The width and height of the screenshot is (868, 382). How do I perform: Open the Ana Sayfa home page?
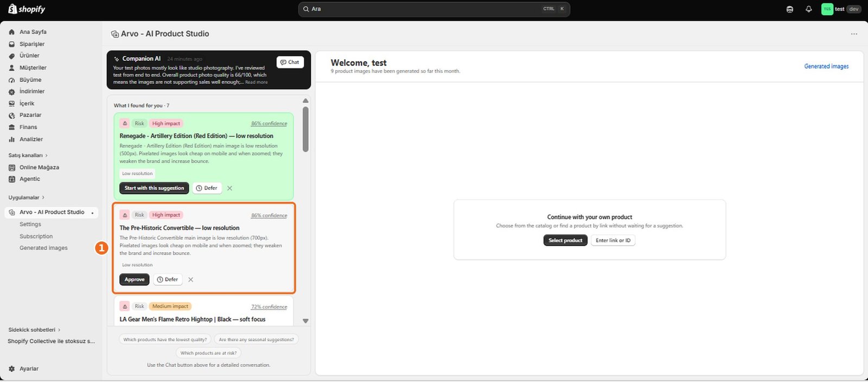33,32
